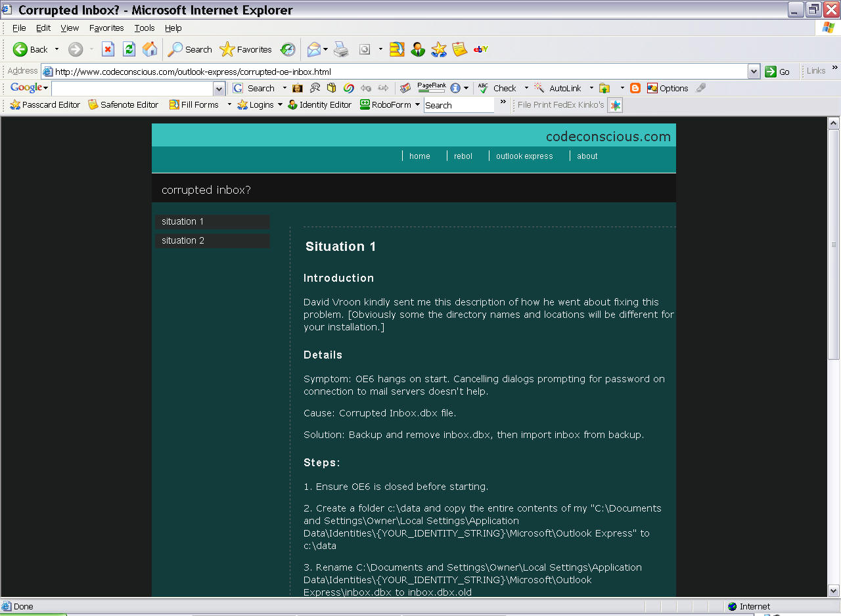Expand the Links toolbar chevron
Screen dimensions: 841x616
[x=835, y=68]
